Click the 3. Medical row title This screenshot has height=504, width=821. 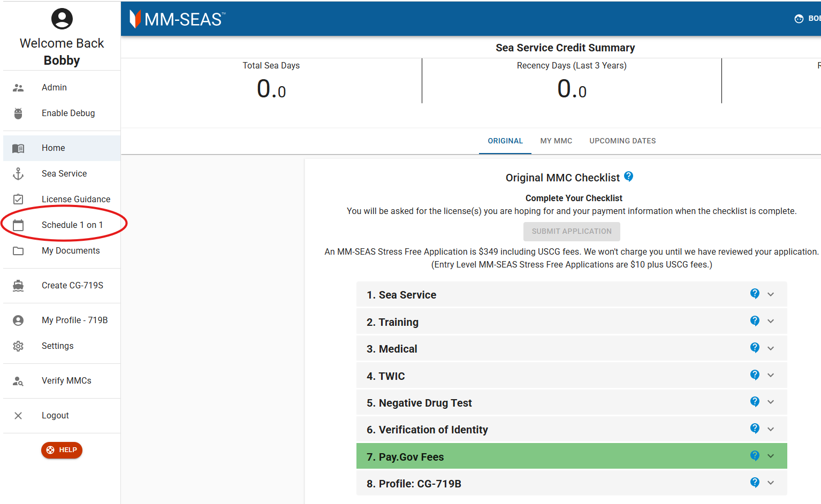pos(392,349)
